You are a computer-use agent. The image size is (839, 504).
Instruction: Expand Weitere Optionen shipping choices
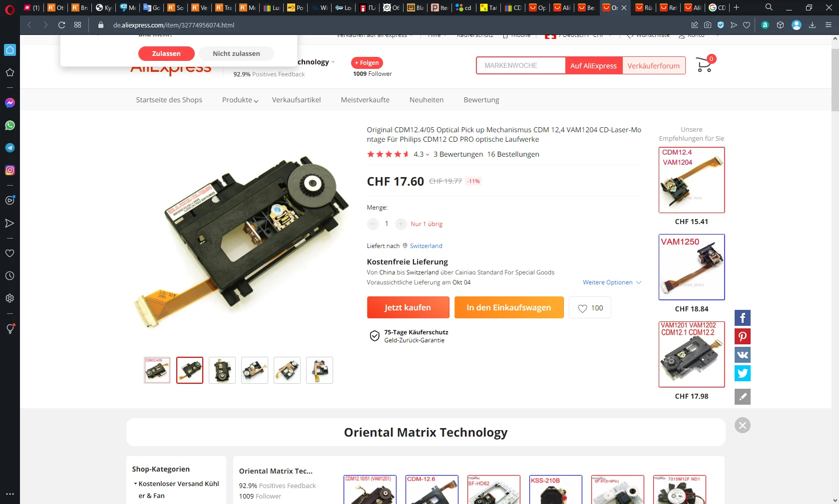click(x=612, y=282)
